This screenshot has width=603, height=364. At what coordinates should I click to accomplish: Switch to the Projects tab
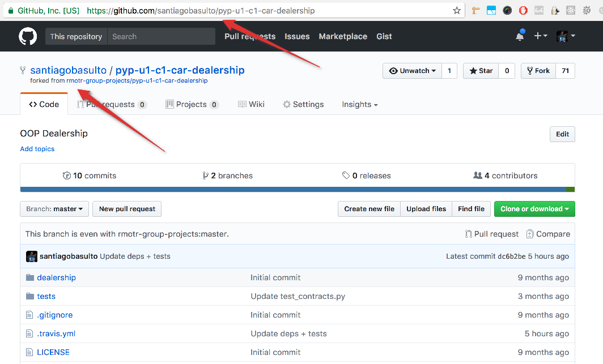[x=192, y=104]
